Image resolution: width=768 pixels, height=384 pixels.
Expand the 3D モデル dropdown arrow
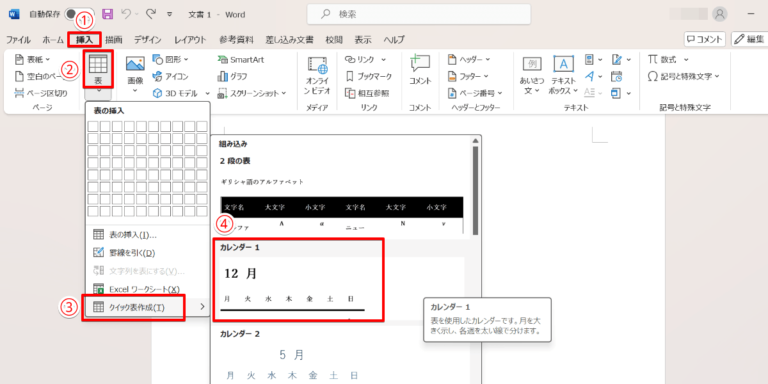point(207,93)
